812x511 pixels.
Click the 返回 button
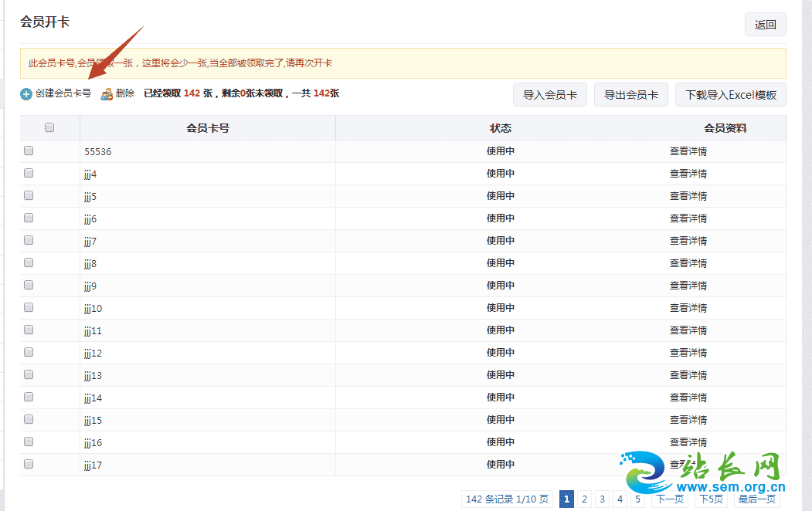pyautogui.click(x=766, y=24)
